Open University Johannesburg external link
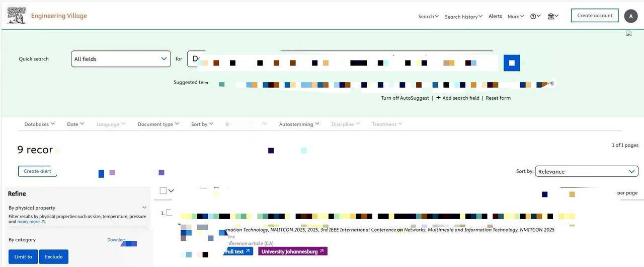The image size is (644, 267). pos(293,251)
